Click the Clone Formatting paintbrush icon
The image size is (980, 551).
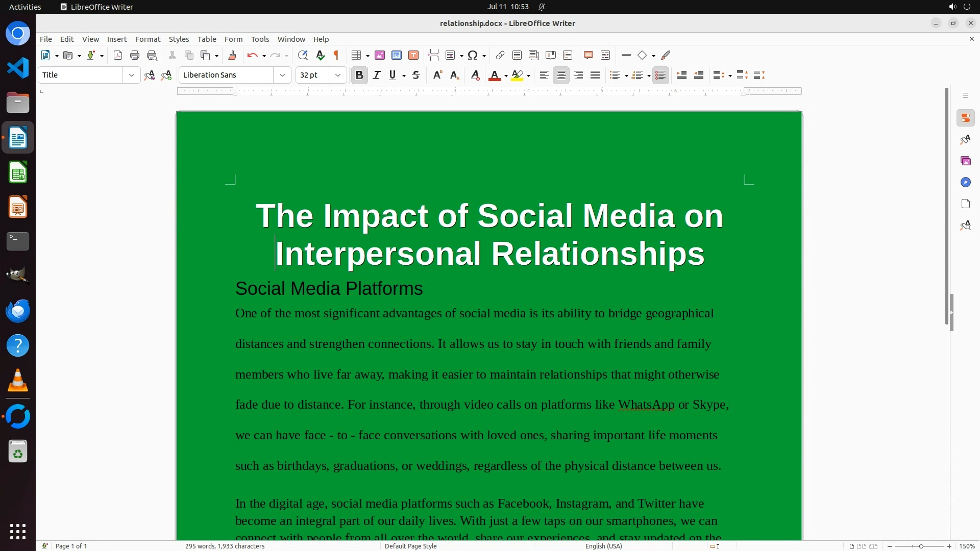click(232, 55)
